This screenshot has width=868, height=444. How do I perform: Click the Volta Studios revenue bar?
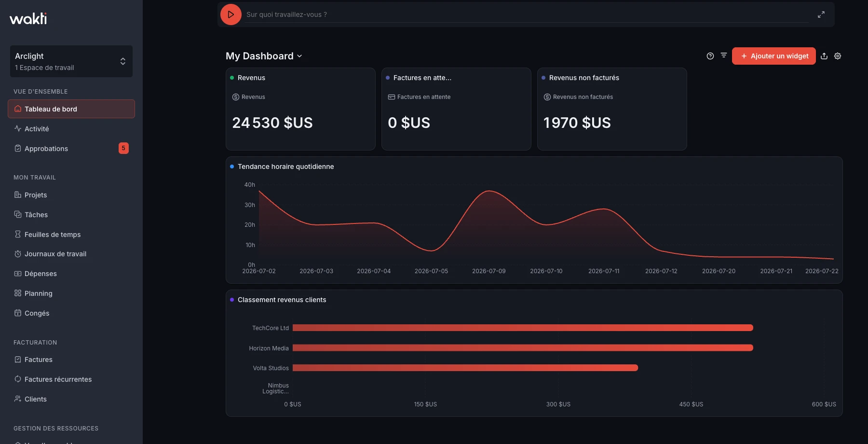465,368
